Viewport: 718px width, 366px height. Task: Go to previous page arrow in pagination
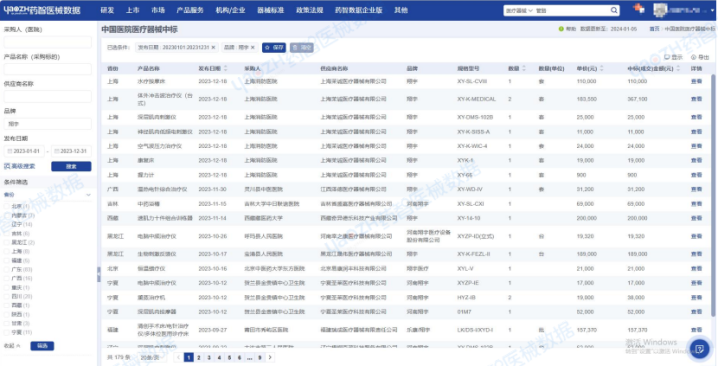pyautogui.click(x=179, y=357)
